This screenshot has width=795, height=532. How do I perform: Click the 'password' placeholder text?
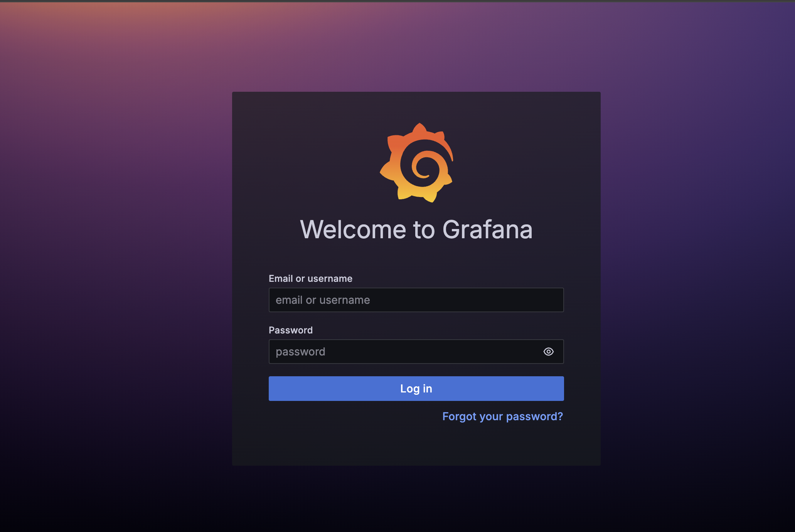(x=300, y=352)
